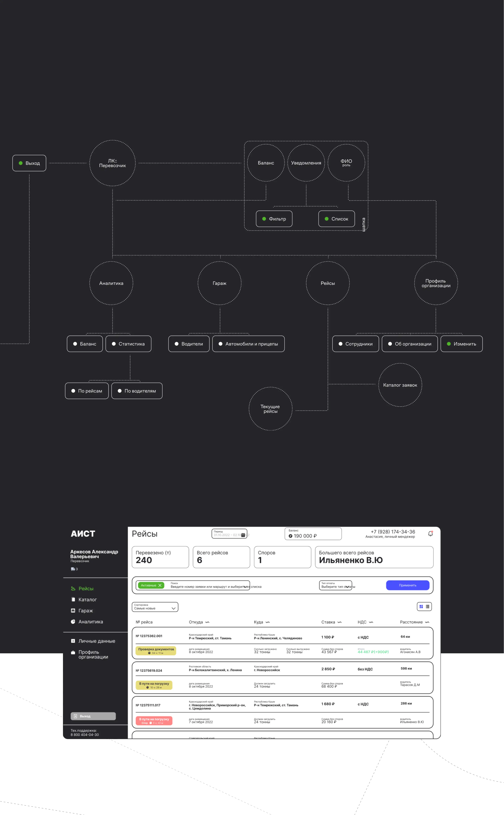The width and height of the screenshot is (504, 815).
Task: Open the calendar icon in Период field
Action: click(243, 535)
